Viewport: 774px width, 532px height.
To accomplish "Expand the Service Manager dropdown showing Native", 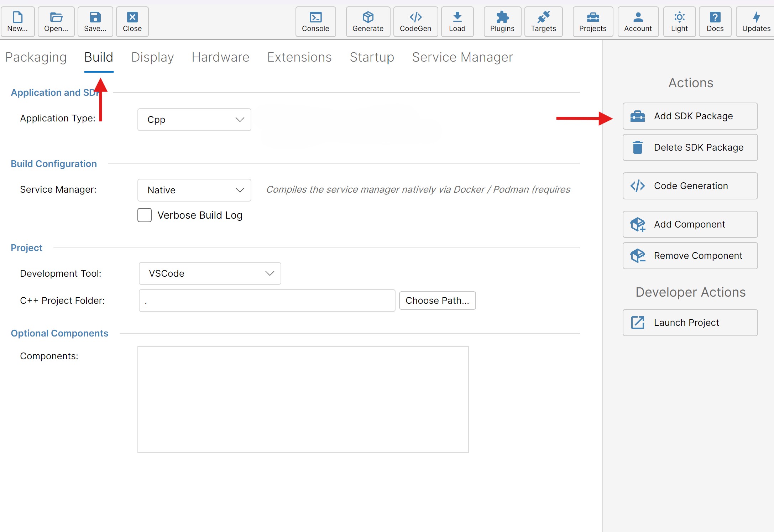I will point(194,190).
